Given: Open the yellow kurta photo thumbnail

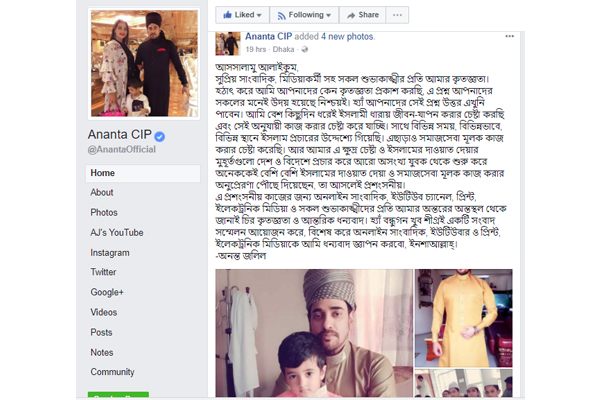Looking at the screenshot, I should coord(463,318).
